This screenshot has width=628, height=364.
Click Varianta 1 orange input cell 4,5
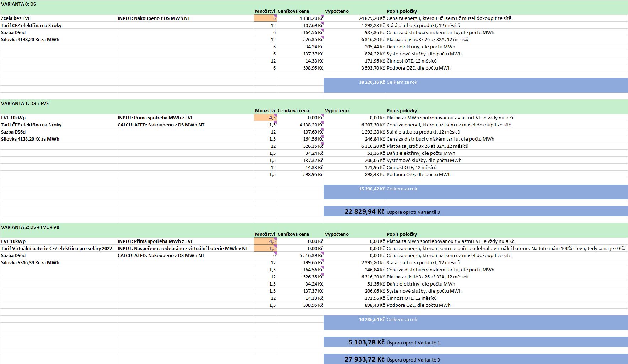click(265, 118)
